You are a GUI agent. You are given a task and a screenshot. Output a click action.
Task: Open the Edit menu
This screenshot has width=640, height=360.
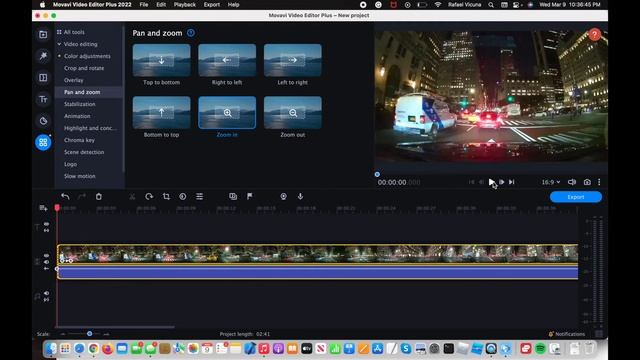coord(161,4)
